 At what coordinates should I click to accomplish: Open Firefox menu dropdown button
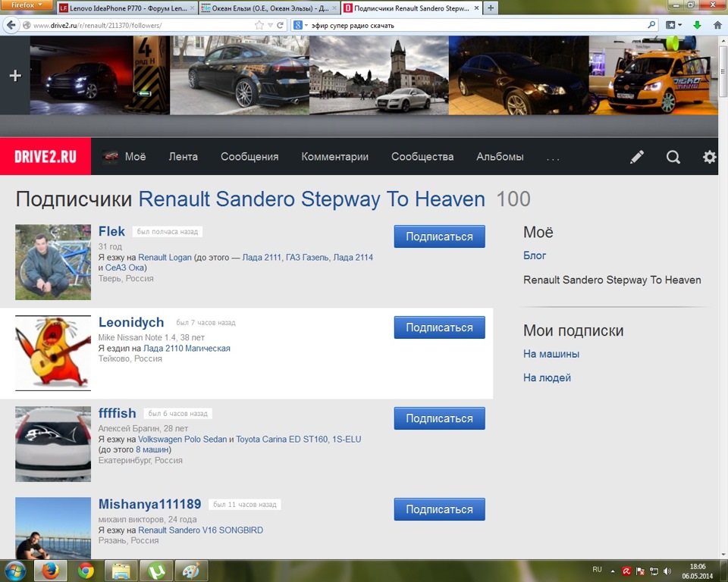27,5
